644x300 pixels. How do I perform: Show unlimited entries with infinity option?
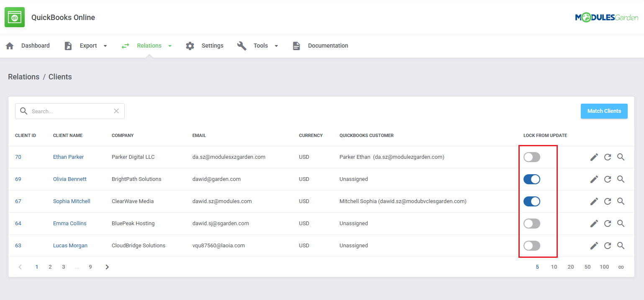click(x=621, y=267)
